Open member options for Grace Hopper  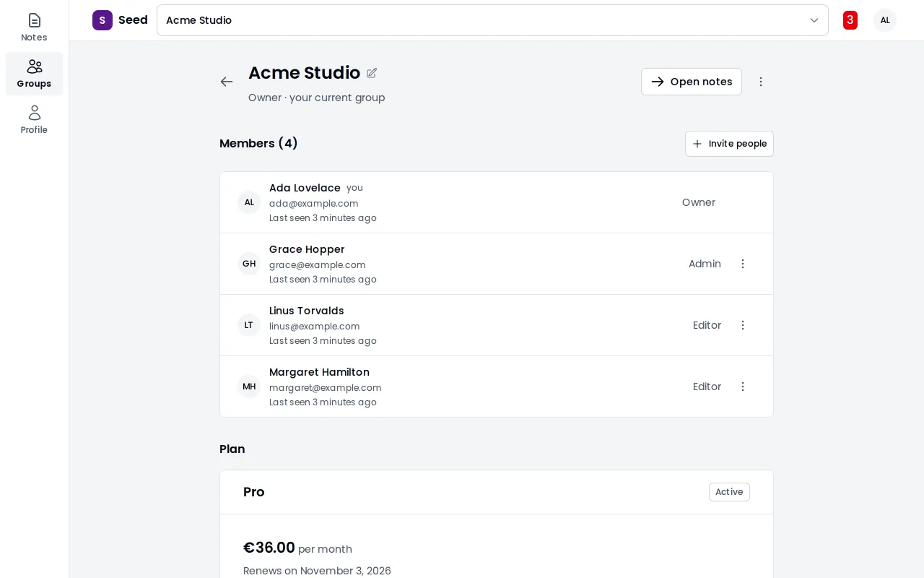click(x=743, y=264)
